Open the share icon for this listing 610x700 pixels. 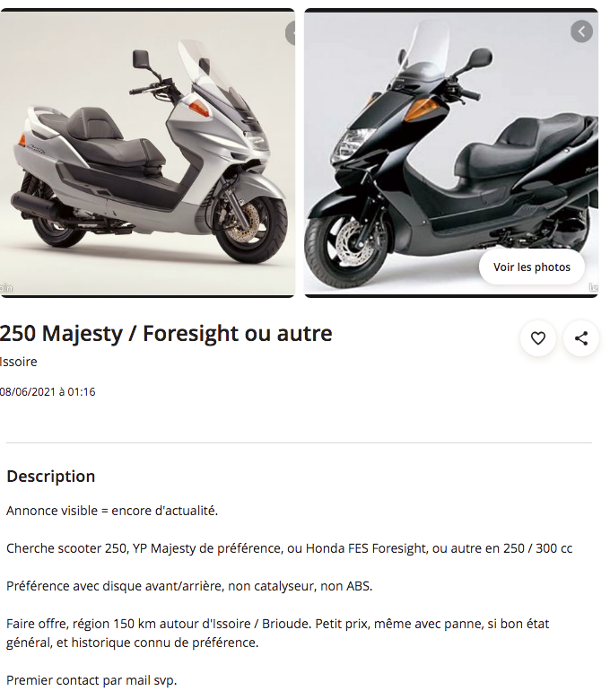581,338
